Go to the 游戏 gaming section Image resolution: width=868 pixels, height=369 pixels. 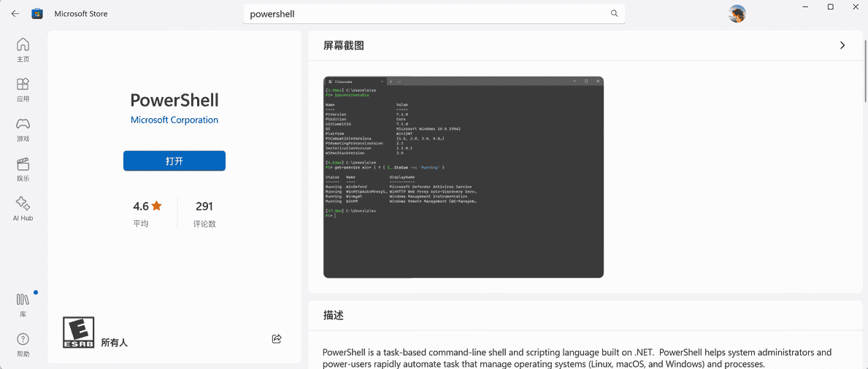pyautogui.click(x=23, y=129)
